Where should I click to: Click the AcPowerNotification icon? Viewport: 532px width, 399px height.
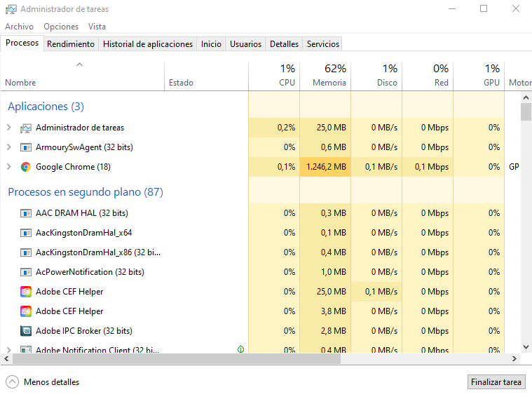click(x=26, y=272)
